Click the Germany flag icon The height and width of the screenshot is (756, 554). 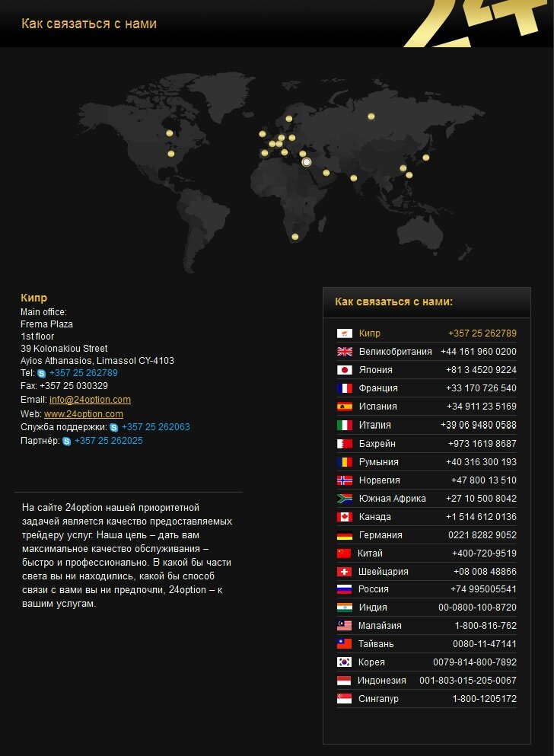(345, 535)
